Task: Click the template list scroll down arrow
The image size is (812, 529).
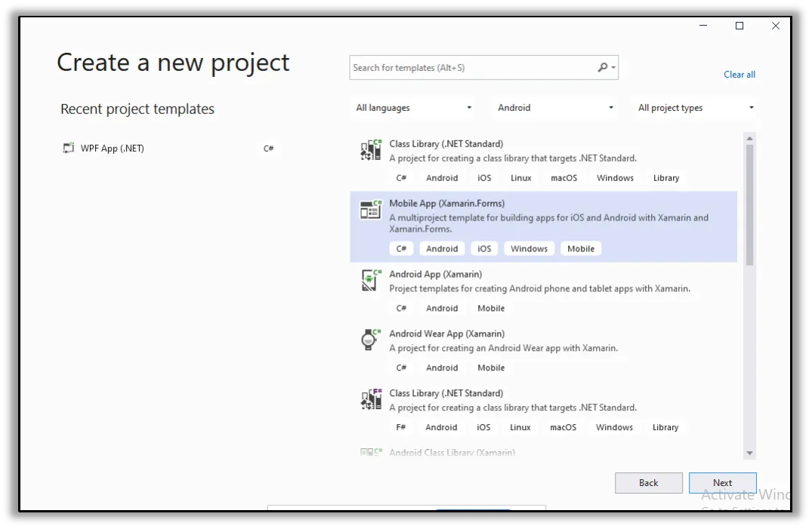Action: click(x=749, y=453)
